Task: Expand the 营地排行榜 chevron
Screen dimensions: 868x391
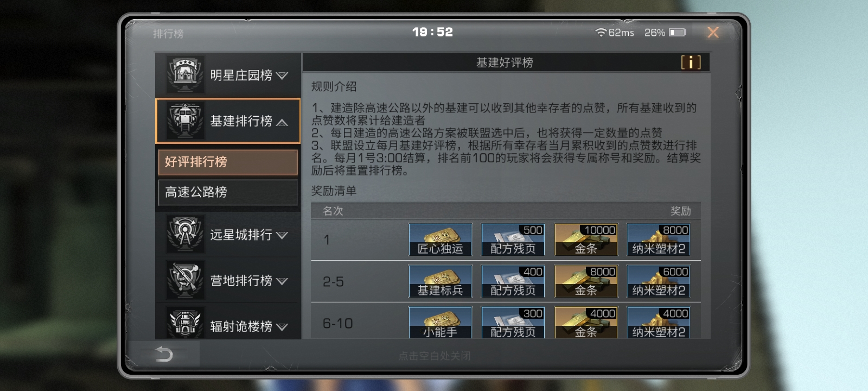Action: pyautogui.click(x=282, y=281)
